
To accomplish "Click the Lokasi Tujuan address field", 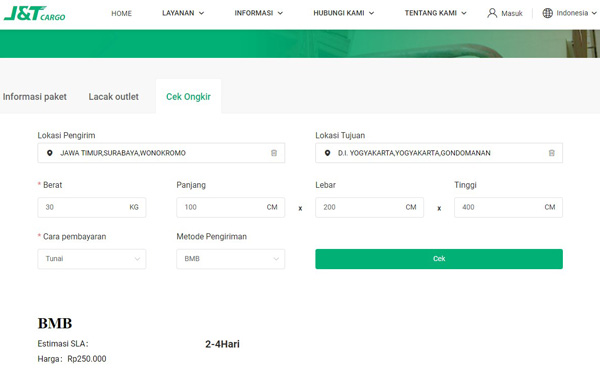I will pos(439,153).
